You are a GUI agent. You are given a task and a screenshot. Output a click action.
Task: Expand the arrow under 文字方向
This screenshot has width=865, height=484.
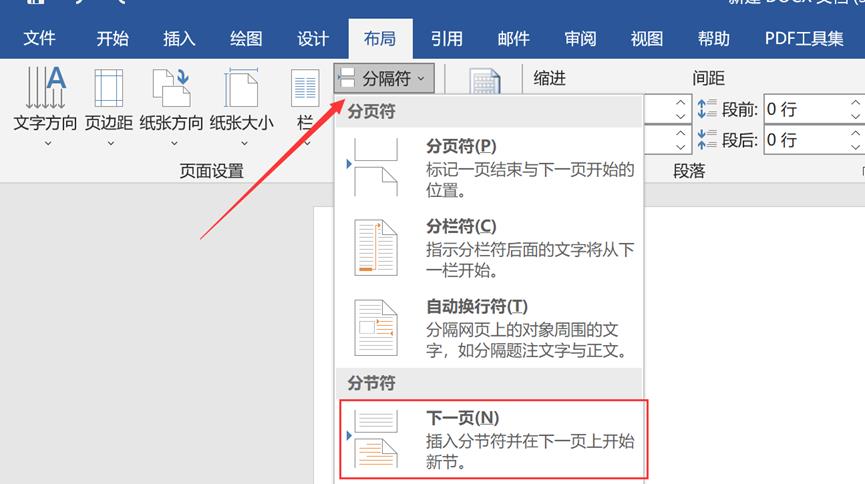click(45, 143)
